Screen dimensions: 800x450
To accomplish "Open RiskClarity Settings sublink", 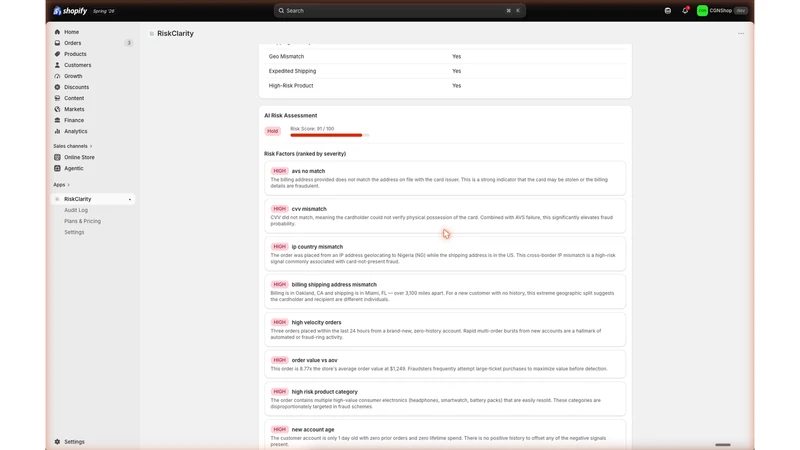I will click(x=74, y=232).
